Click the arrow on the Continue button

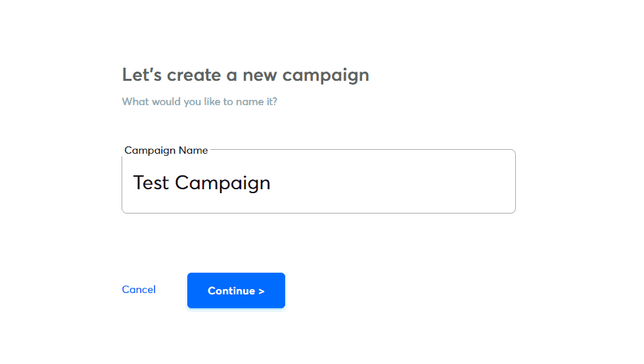262,291
